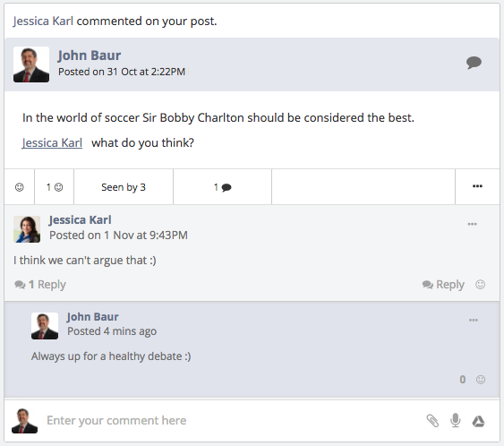Open the 1 comment bubble counter

[222, 187]
